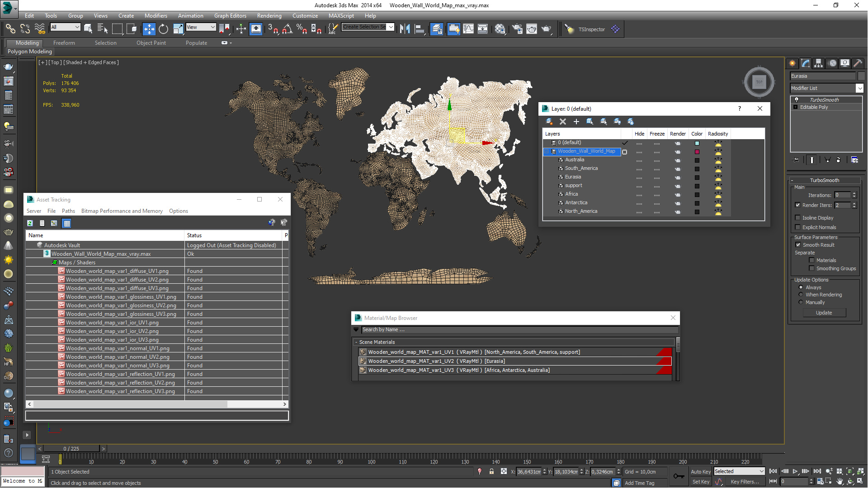The width and height of the screenshot is (868, 488).
Task: Toggle the selection lock padlock icon
Action: [491, 471]
